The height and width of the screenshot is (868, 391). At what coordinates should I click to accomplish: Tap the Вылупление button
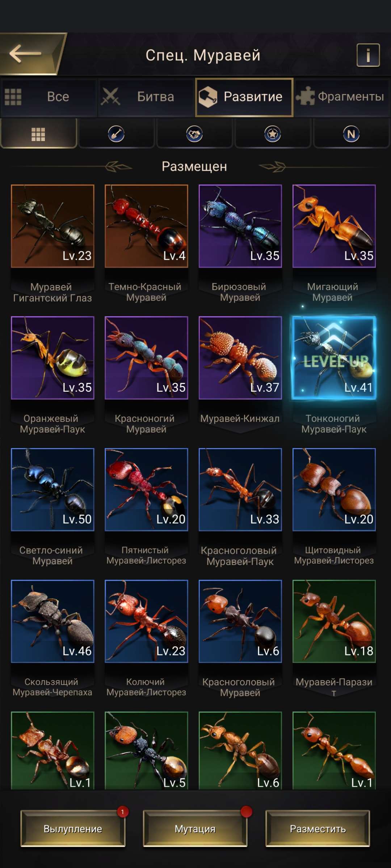73,829
